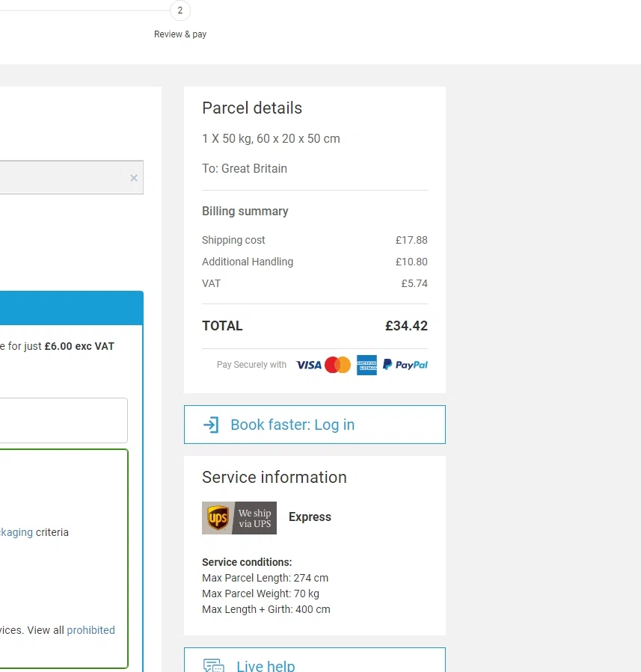Click the login arrow icon
Image resolution: width=641 pixels, height=672 pixels.
click(211, 425)
